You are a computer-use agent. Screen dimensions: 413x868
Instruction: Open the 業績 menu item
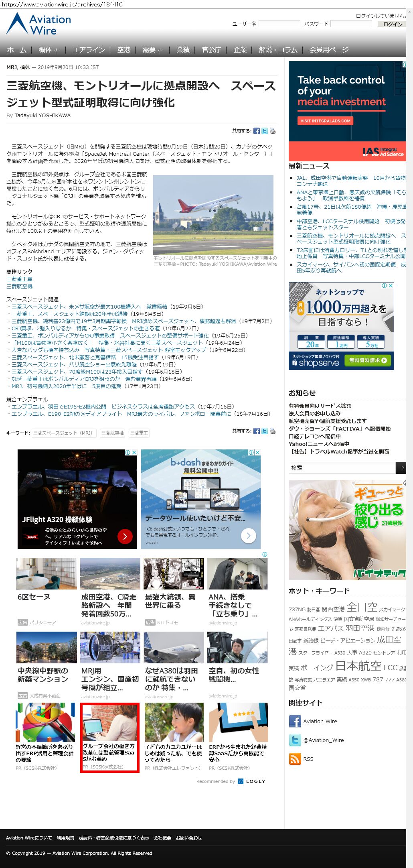pos(183,50)
